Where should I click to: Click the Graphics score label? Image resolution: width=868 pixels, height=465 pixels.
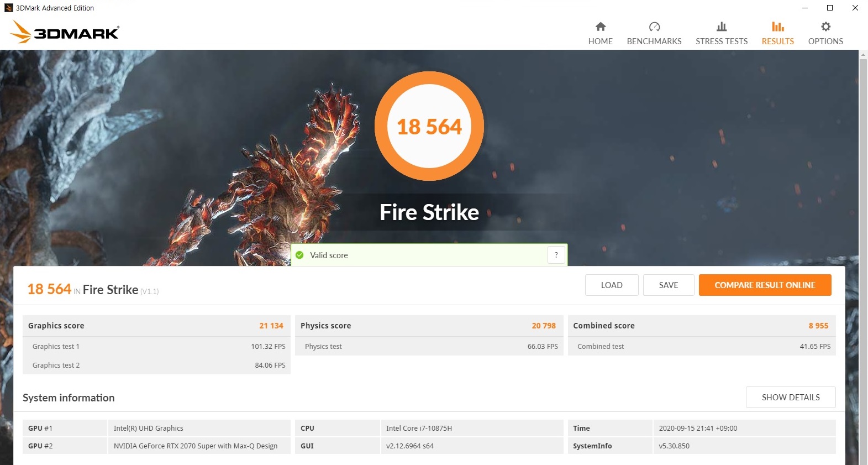56,326
